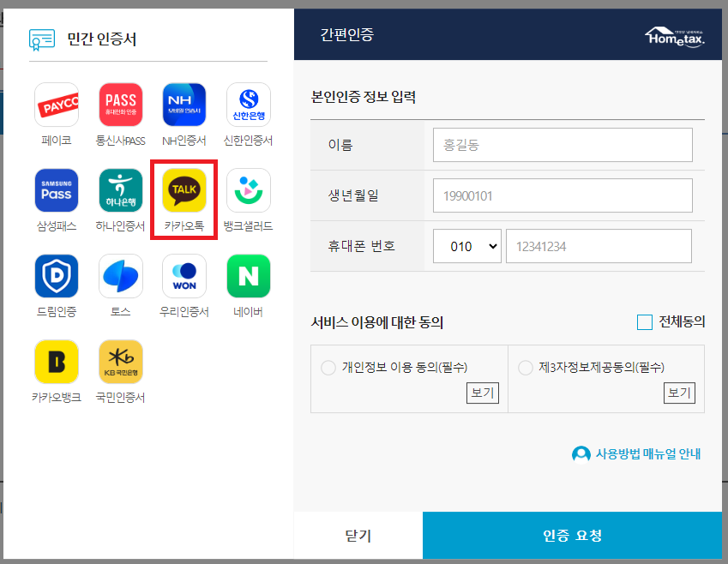728x564 pixels.
Task: Select the KakaoTalk TALK icon
Action: [x=184, y=190]
